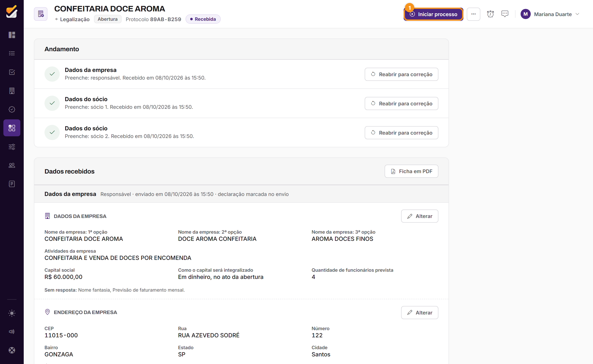The width and height of the screenshot is (593, 364).
Task: Open the building companies sidebar icon
Action: click(x=12, y=91)
